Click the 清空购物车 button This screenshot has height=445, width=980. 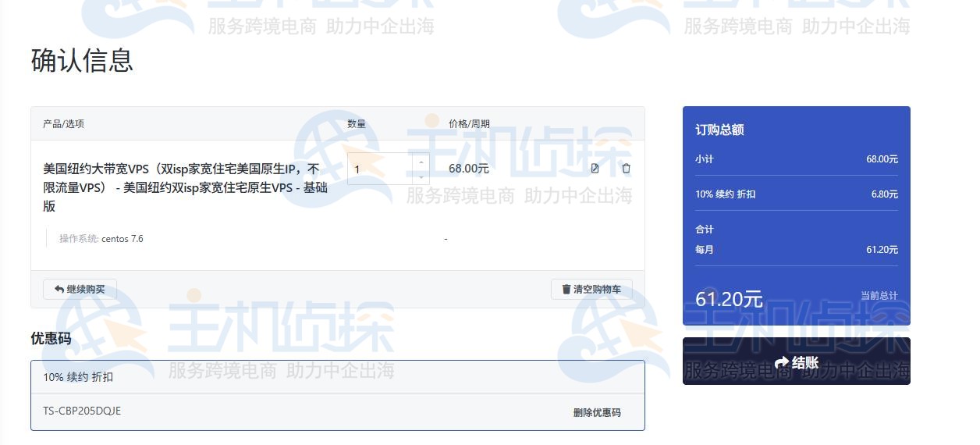pyautogui.click(x=591, y=290)
